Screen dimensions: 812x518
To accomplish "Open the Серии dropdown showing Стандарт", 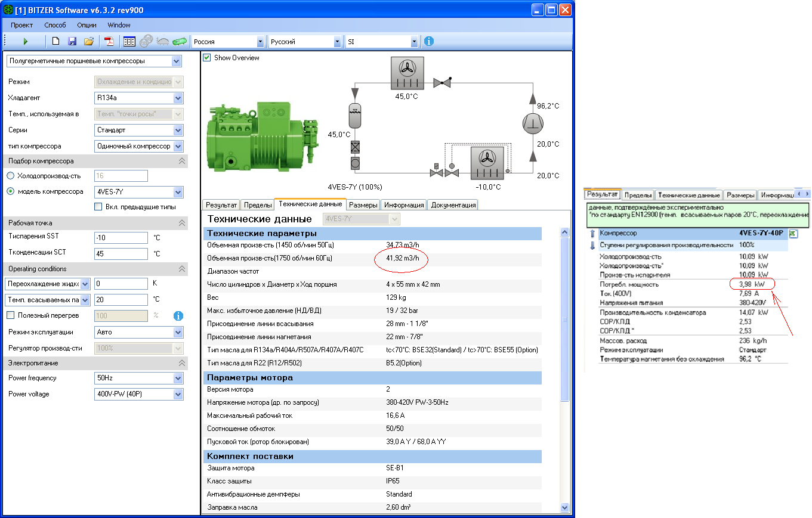I will 139,130.
